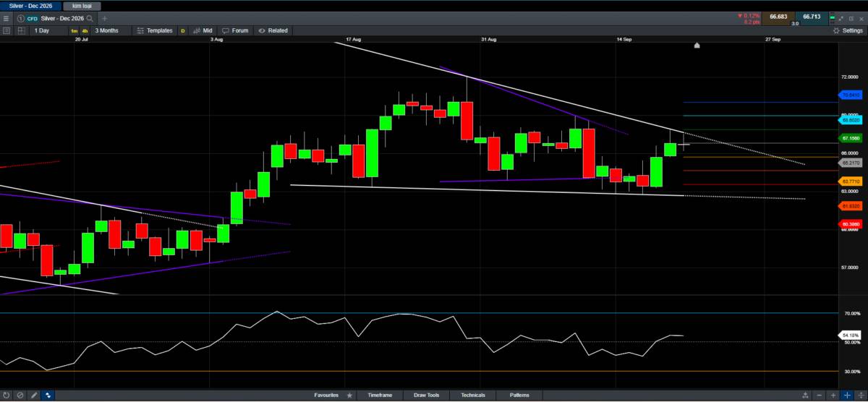
Task: Click the 66.683 sell price button
Action: [778, 16]
